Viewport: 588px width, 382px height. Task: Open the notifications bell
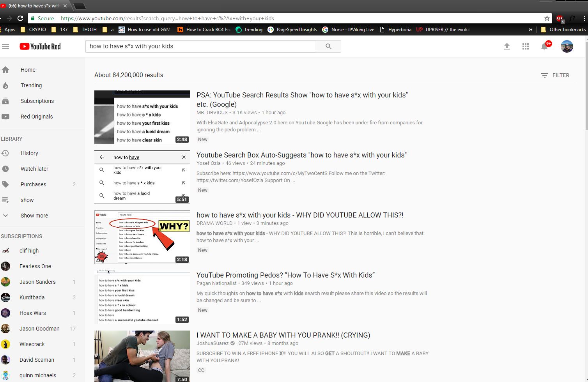pos(545,46)
